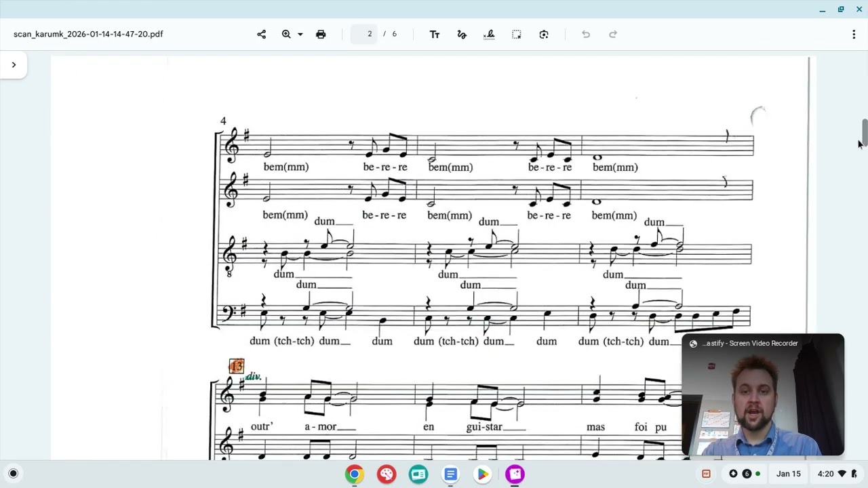This screenshot has height=488, width=868.
Task: Click the Redo arrow
Action: pyautogui.click(x=613, y=34)
